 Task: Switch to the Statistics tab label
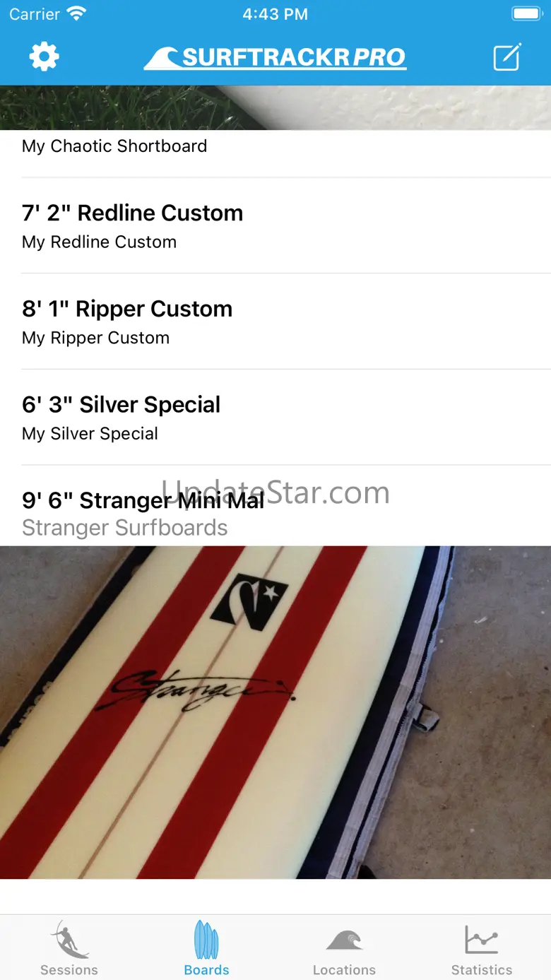tap(482, 970)
